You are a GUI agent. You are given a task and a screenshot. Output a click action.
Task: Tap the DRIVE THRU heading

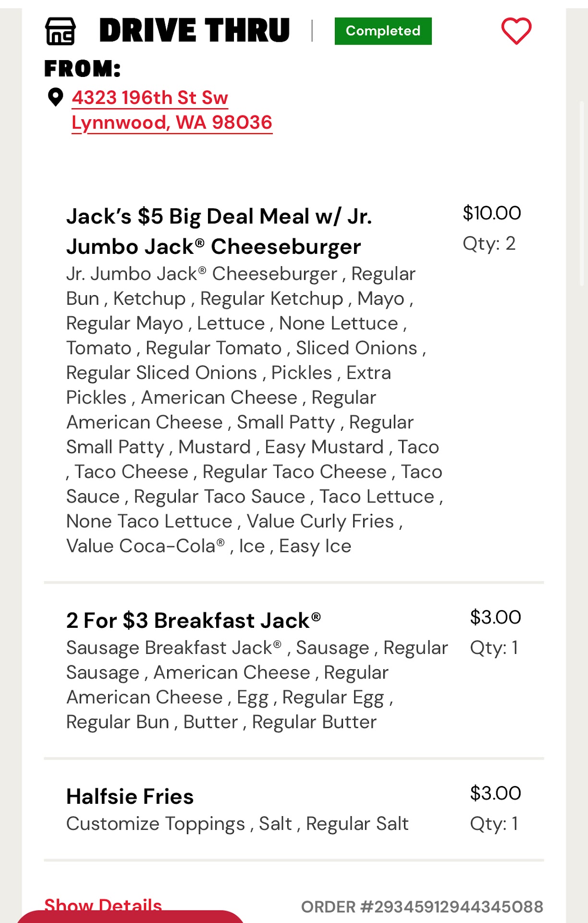[195, 31]
